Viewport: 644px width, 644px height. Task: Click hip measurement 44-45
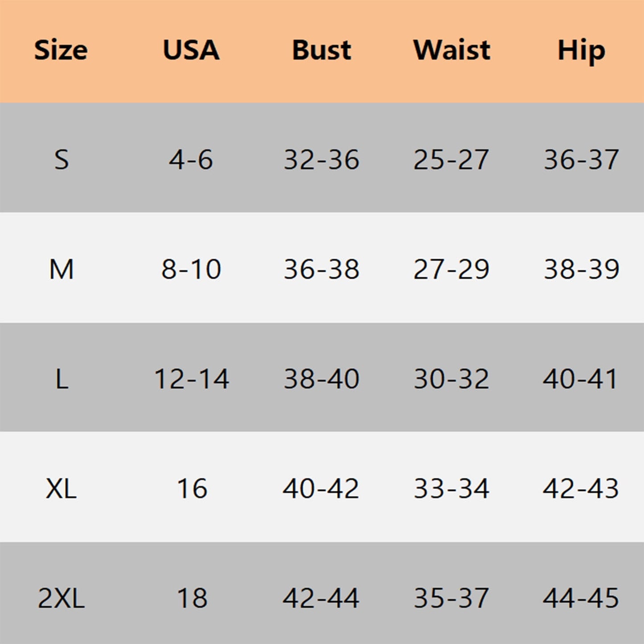581,599
